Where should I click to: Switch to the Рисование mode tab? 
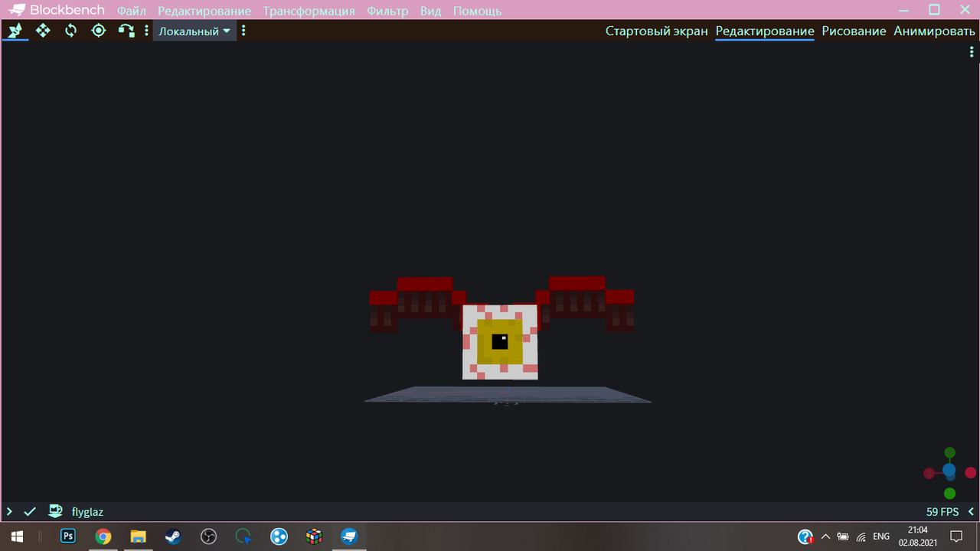[x=854, y=31]
